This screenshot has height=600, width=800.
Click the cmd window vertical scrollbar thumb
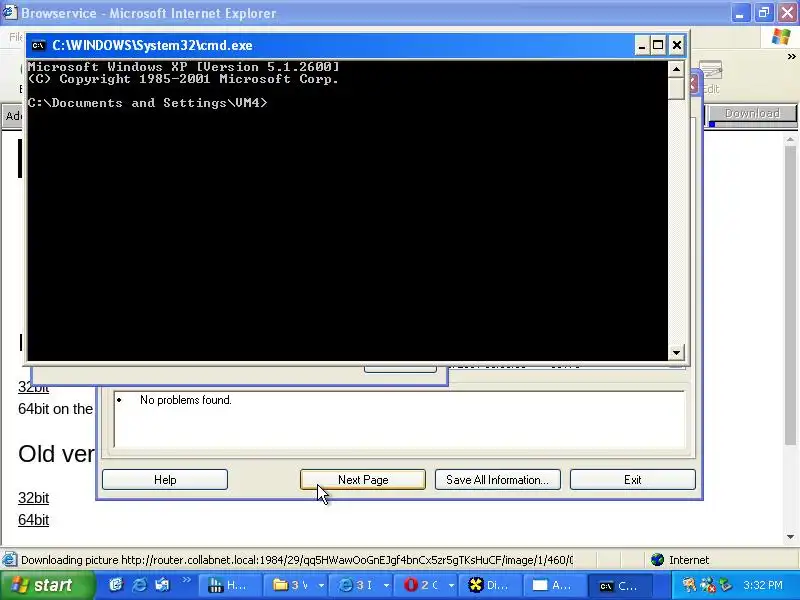click(676, 88)
